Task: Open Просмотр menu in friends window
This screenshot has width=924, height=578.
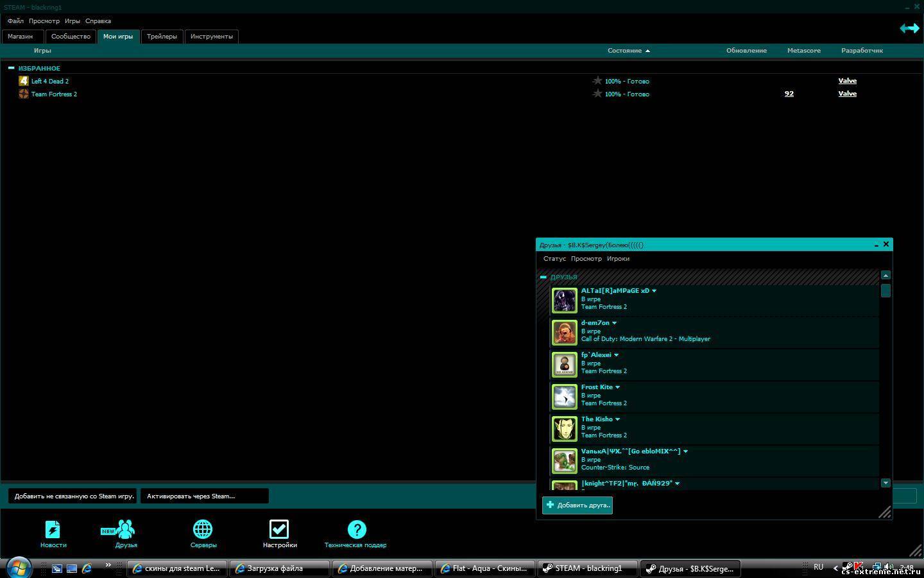Action: click(x=586, y=259)
